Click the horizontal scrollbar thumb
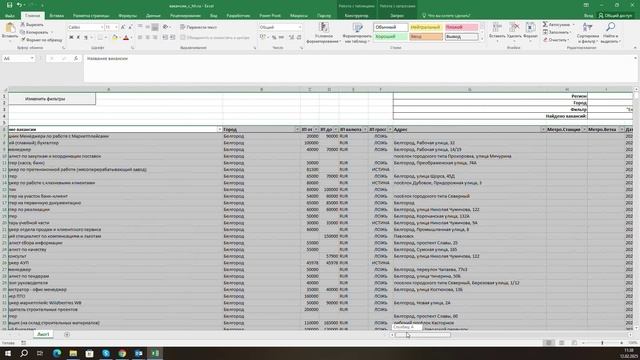Screen dimensions: 640x360 click(x=423, y=335)
